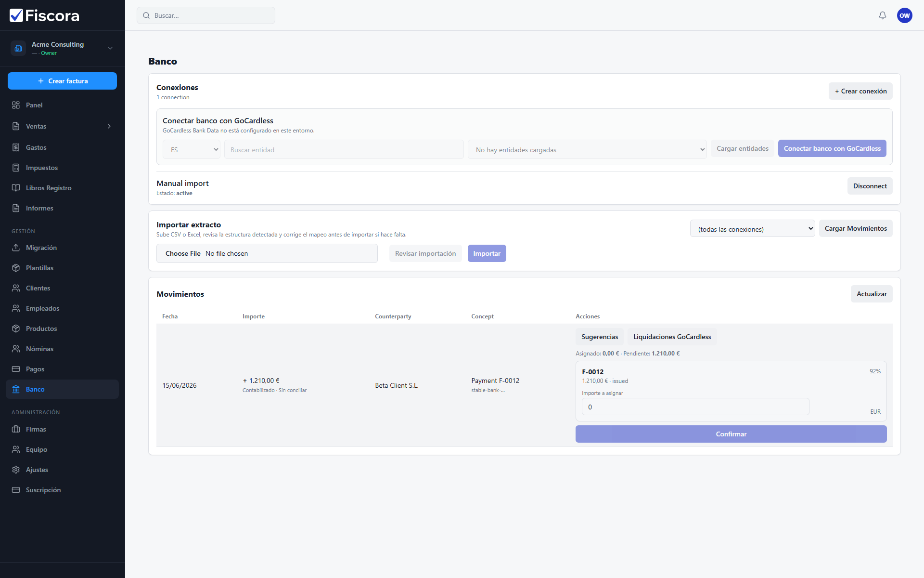Select the F-0012 suggestion title

[592, 372]
